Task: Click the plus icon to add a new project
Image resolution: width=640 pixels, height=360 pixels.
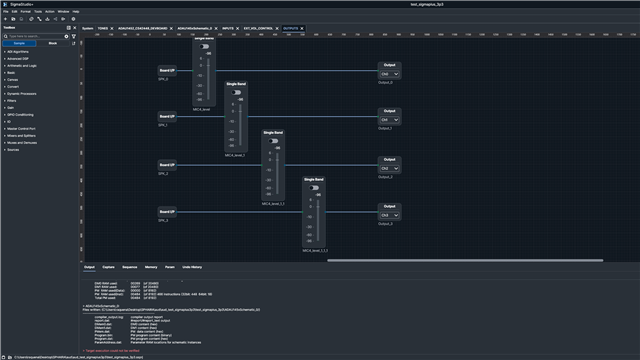Action: (5, 19)
